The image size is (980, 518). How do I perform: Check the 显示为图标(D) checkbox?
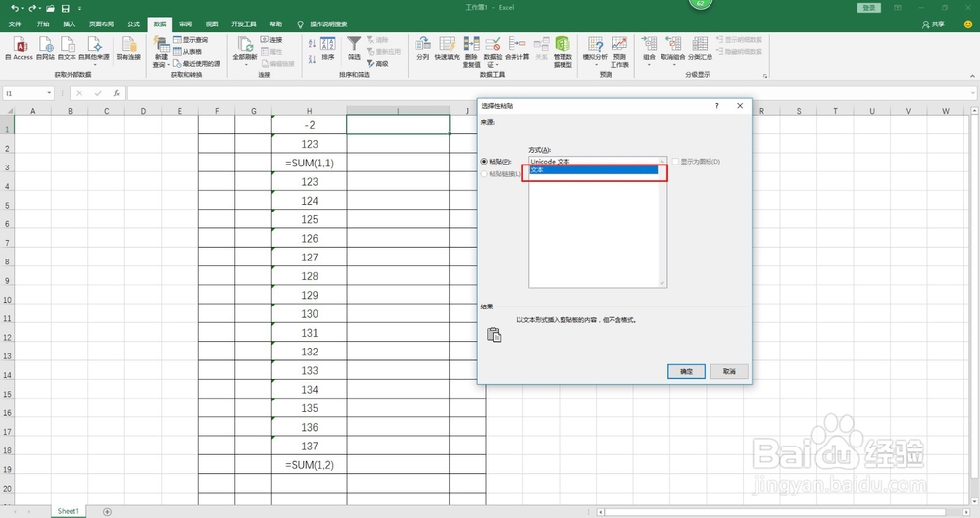click(675, 162)
